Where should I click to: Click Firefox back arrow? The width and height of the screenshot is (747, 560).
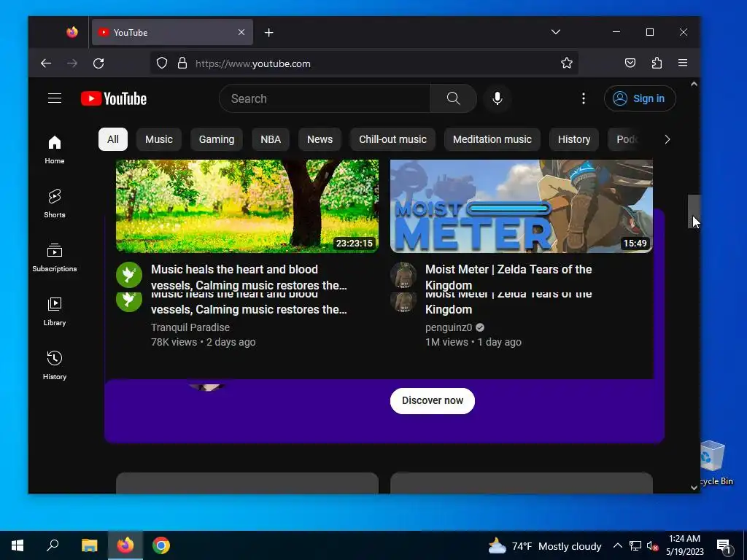(46, 63)
